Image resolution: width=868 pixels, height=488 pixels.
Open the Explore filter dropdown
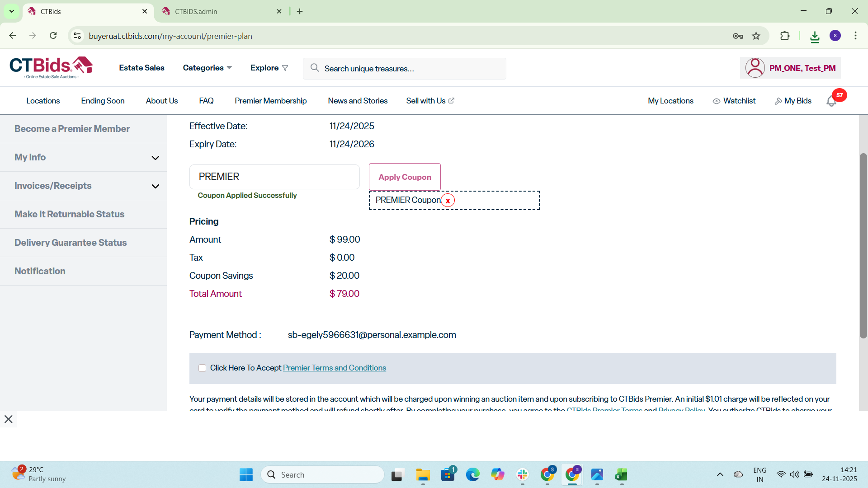tap(269, 68)
